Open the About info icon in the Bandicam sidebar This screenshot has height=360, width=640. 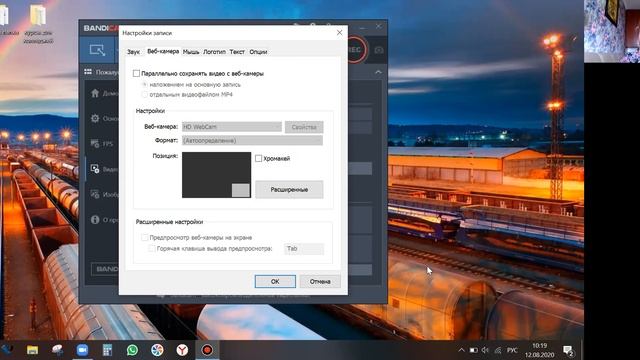click(x=95, y=220)
